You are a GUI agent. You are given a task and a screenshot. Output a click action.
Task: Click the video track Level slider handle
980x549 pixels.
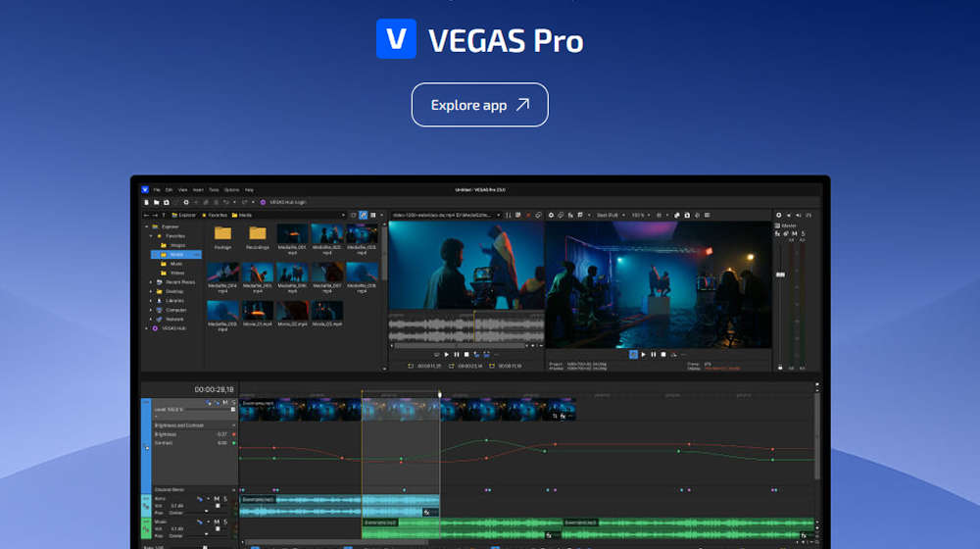pos(233,410)
